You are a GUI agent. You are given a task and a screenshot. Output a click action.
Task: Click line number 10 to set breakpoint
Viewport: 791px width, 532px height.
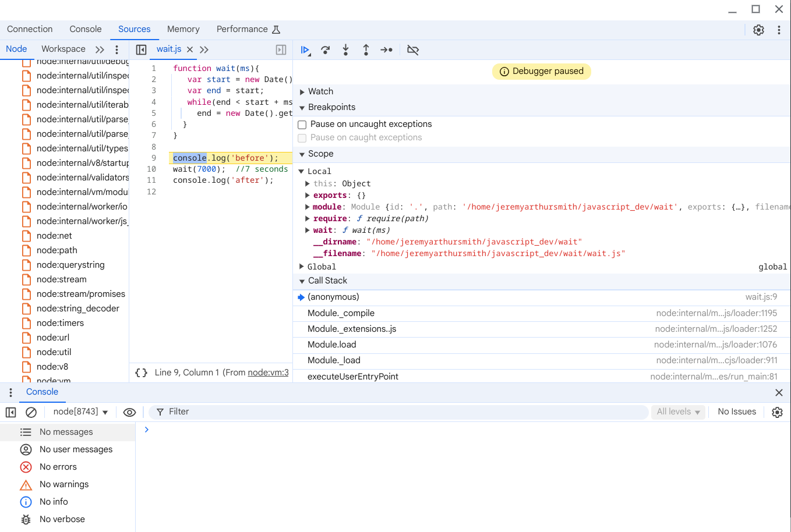(x=151, y=169)
